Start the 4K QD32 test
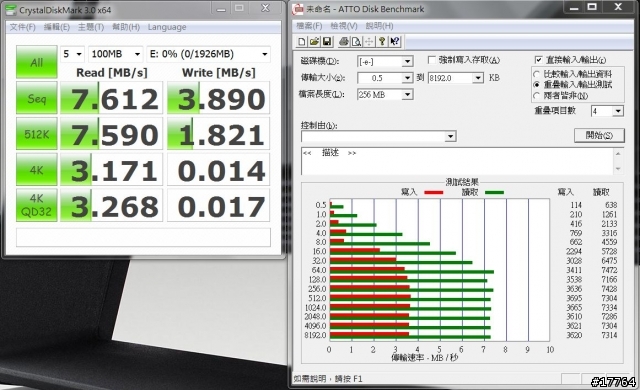The width and height of the screenshot is (640, 390). (x=37, y=205)
